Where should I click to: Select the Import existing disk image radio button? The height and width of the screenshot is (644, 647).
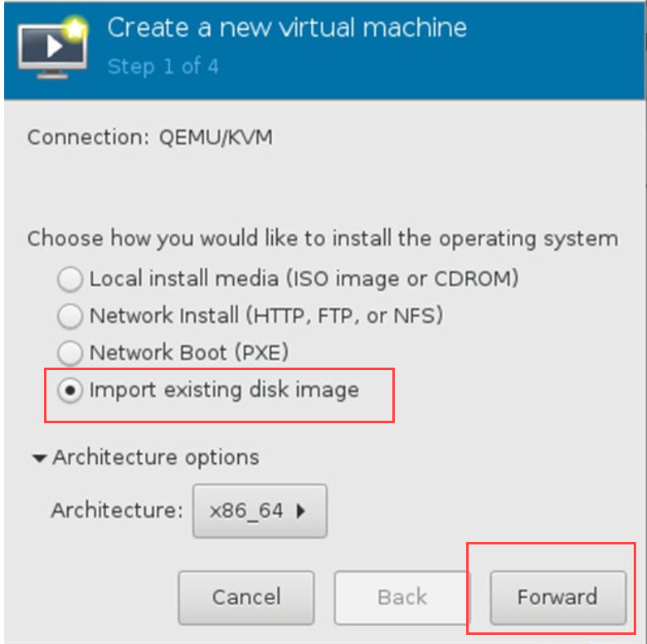(70, 390)
